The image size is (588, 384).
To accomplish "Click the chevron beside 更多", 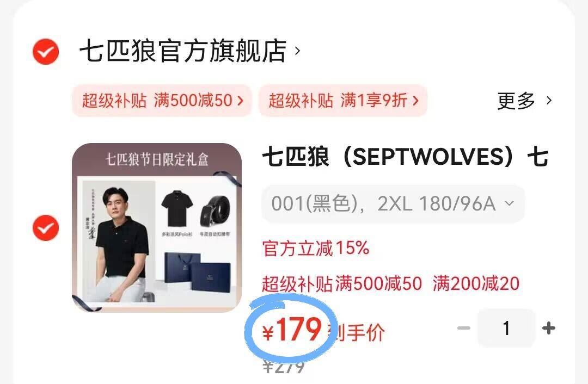I will pyautogui.click(x=549, y=101).
